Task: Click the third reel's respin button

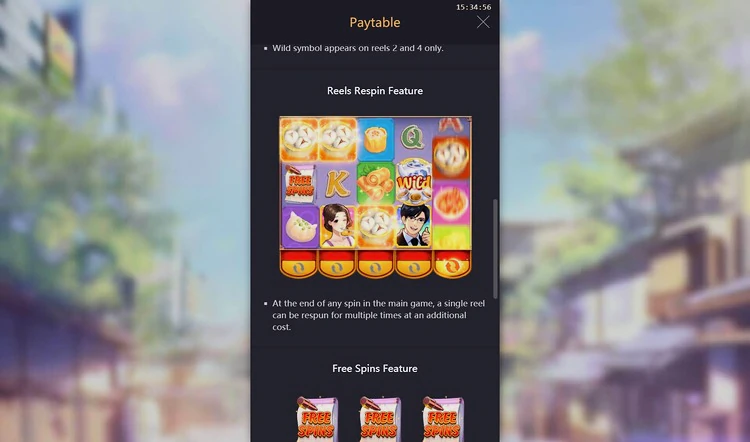Action: [375, 265]
